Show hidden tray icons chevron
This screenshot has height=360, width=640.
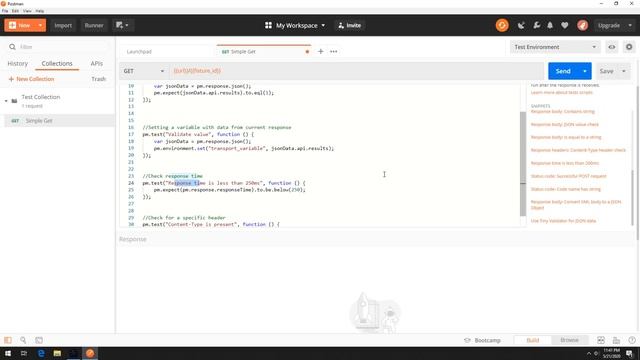[588, 353]
